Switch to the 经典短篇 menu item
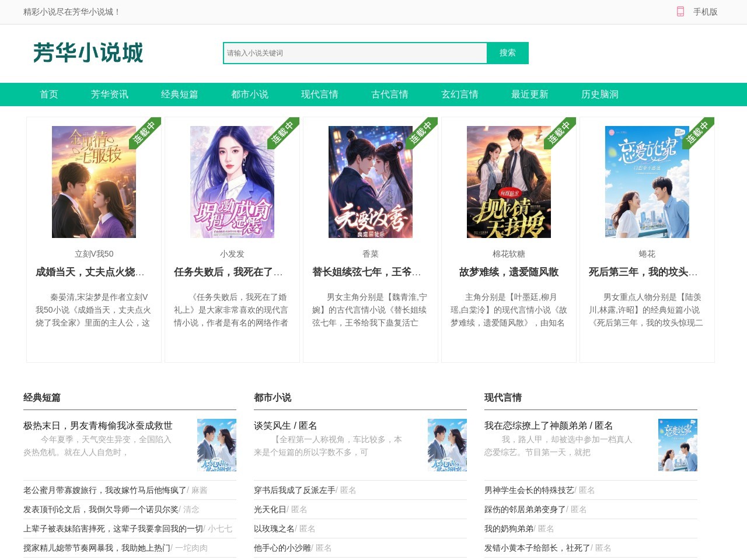The height and width of the screenshot is (560, 747). (x=179, y=94)
